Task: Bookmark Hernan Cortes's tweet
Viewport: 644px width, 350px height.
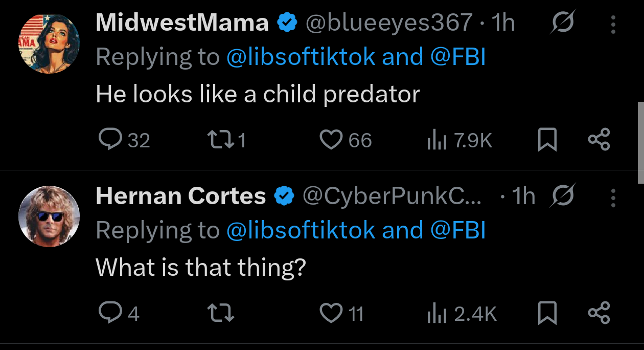Action: (547, 313)
